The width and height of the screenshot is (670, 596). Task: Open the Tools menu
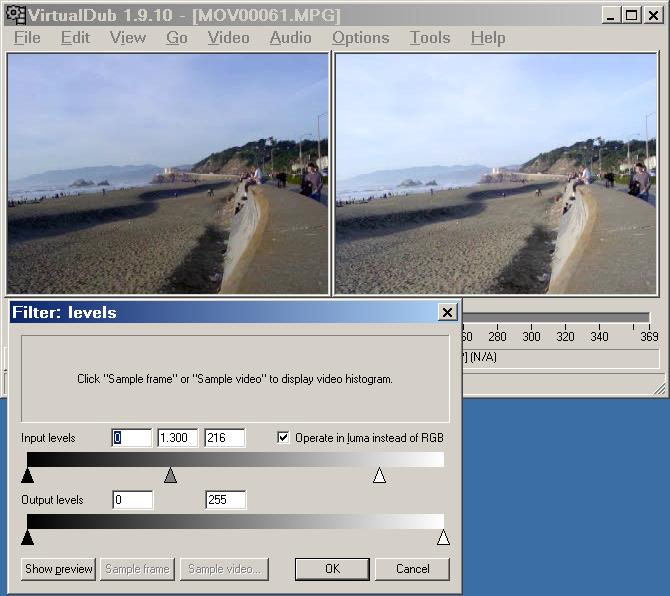tap(430, 38)
